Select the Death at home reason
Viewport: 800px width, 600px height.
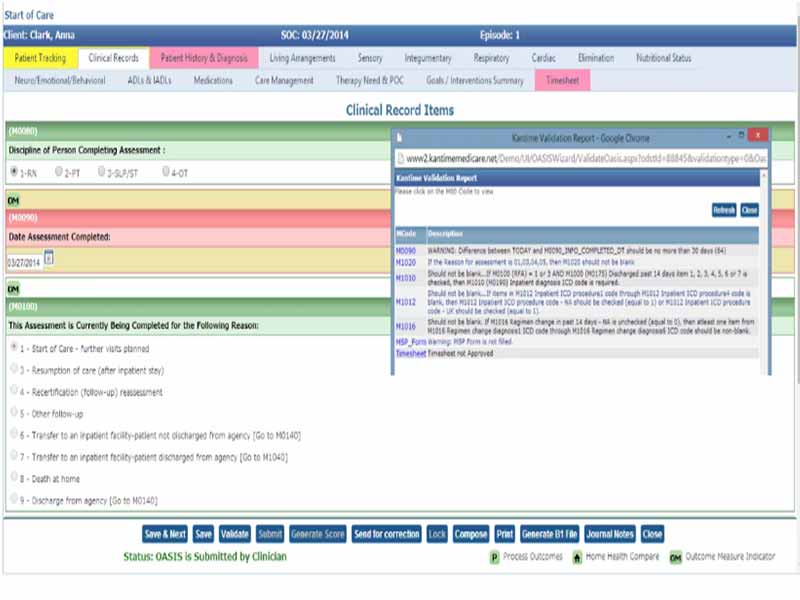[14, 478]
